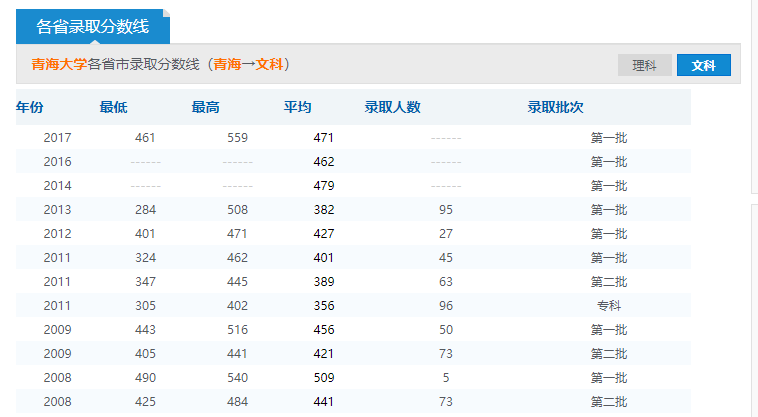
Task: Click 第一批 batch in the 2017 row
Action: point(609,138)
